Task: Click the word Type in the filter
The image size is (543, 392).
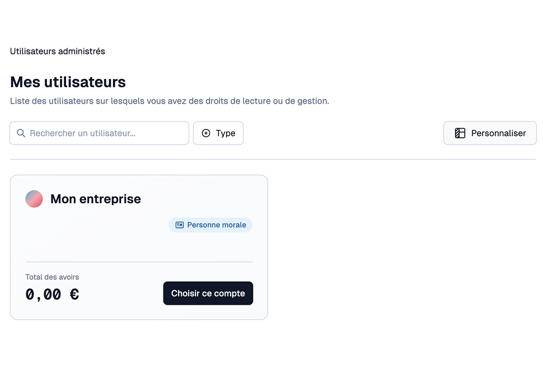Action: tap(226, 133)
